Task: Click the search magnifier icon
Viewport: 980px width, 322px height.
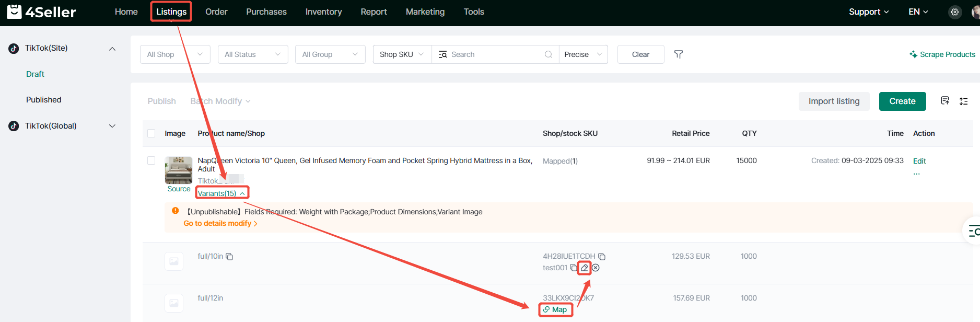Action: pos(549,54)
